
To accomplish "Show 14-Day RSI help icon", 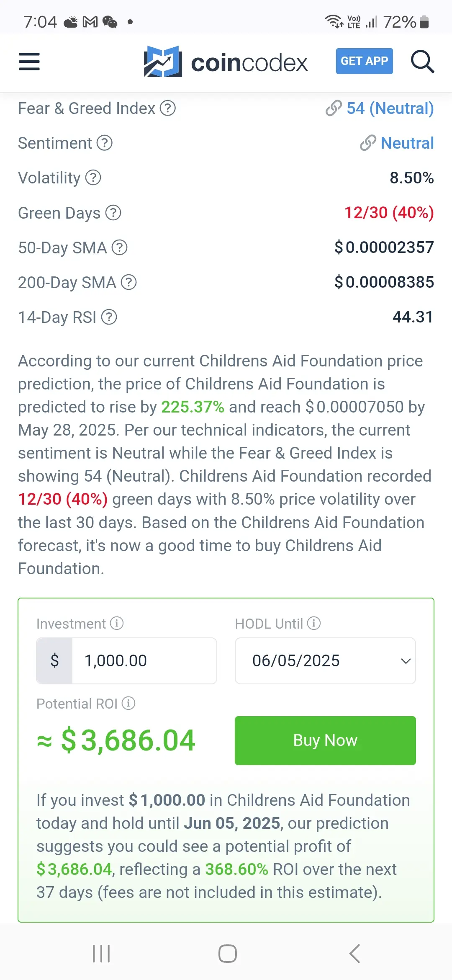I will pyautogui.click(x=109, y=317).
